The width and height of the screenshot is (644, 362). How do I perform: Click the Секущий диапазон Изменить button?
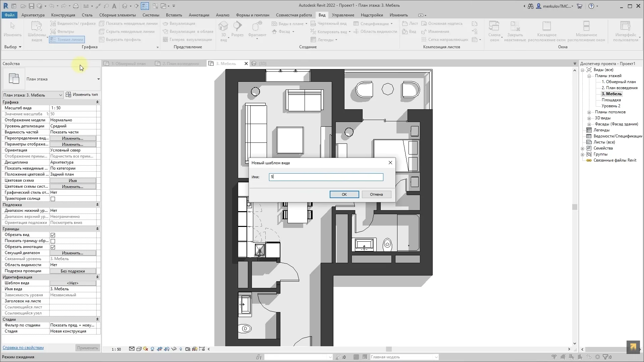pos(73,253)
